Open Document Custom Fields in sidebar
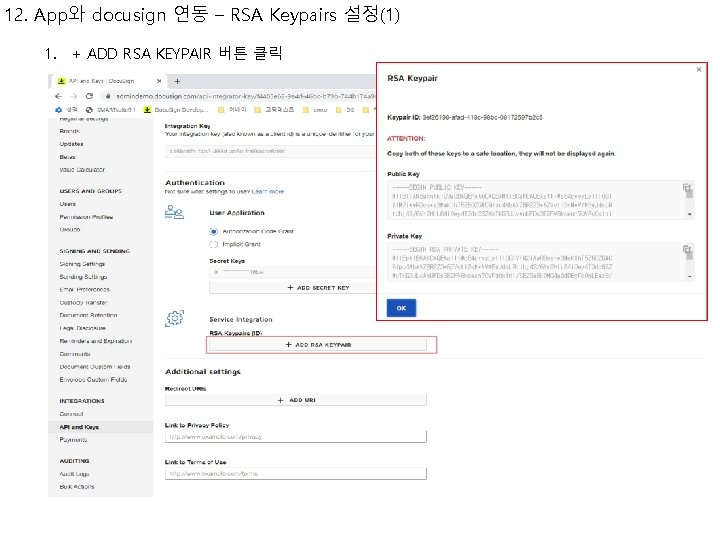The image size is (720, 540). click(95, 367)
